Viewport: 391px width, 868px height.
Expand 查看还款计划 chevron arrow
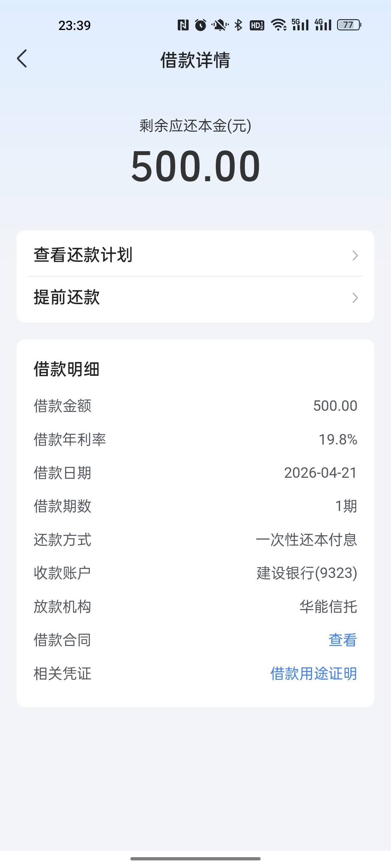(x=355, y=255)
